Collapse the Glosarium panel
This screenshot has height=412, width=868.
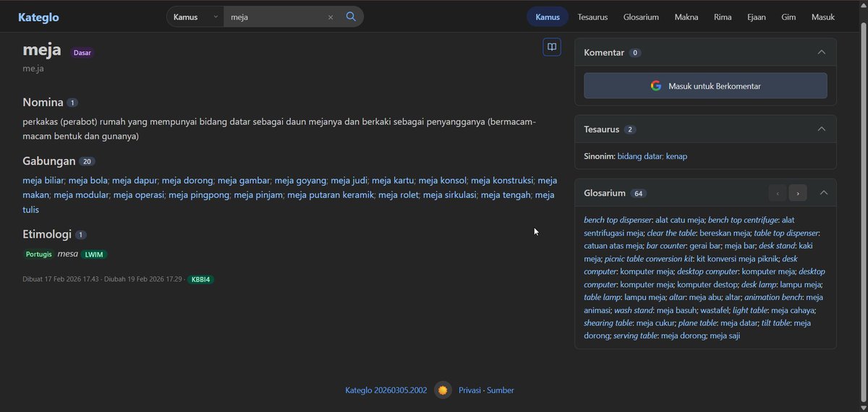[x=824, y=193]
